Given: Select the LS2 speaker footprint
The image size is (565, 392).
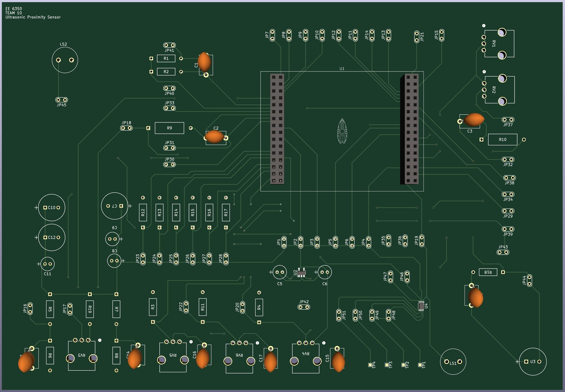Looking at the screenshot, I should click(65, 60).
